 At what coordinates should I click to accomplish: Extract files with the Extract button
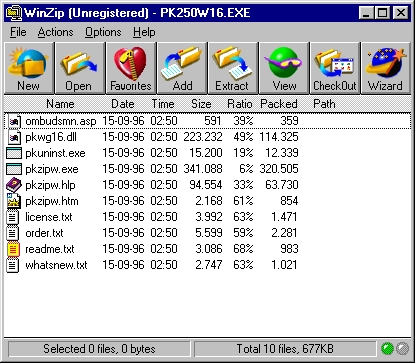click(x=233, y=68)
